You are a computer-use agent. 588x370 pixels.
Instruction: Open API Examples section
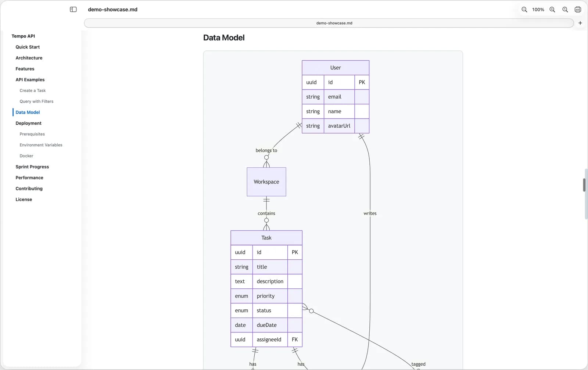(x=30, y=79)
